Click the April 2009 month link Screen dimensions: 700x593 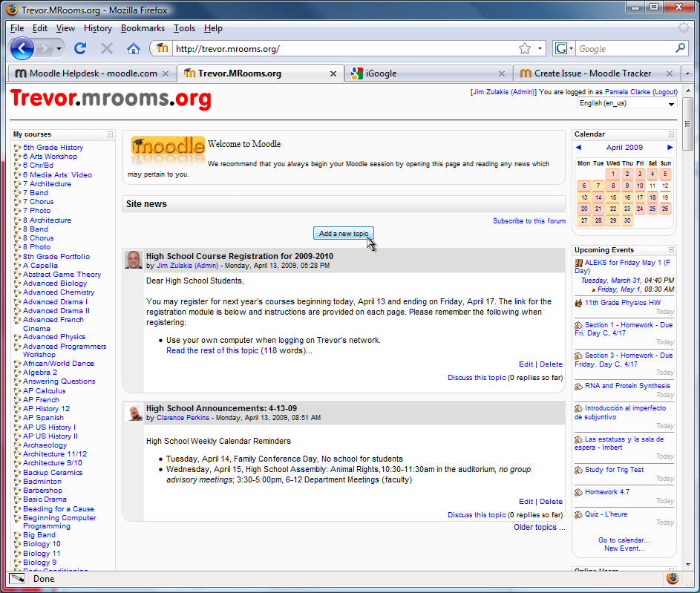[x=624, y=147]
